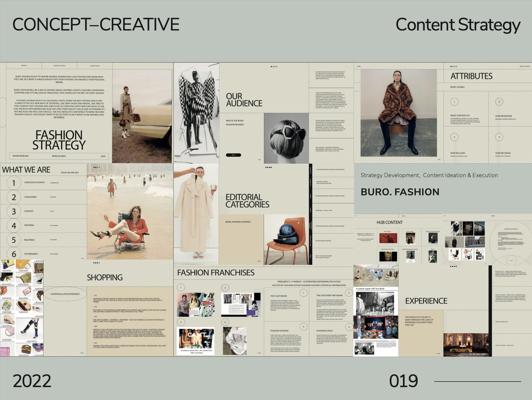
Task: Click THE DISCOVERY NETWORK section title
Action: (329, 296)
